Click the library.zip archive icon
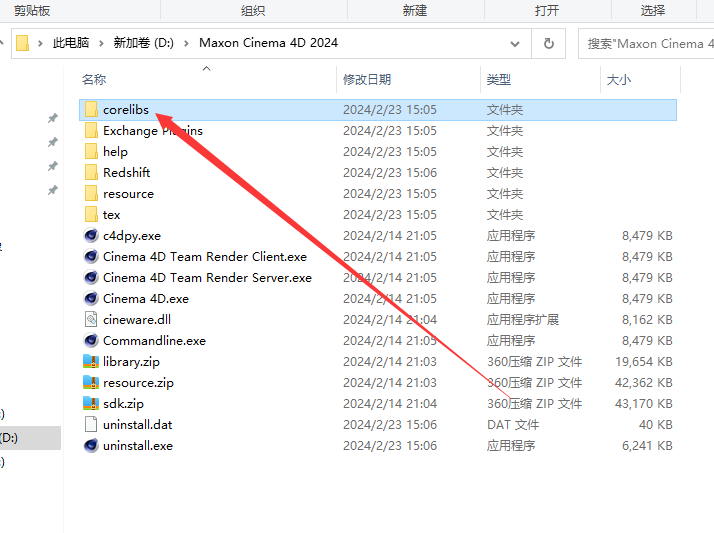714x533 pixels. [91, 361]
